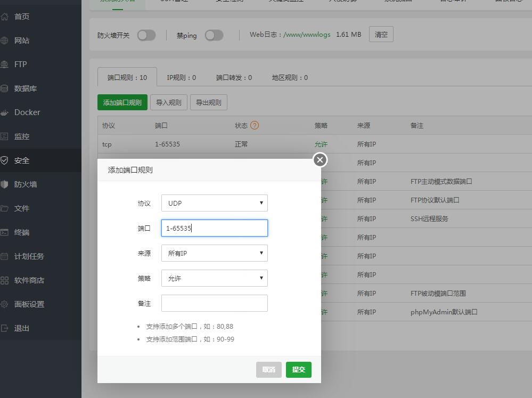Viewport: 532px width, 398px height.
Task: Click the 终端 terminal icon
Action: 4,232
